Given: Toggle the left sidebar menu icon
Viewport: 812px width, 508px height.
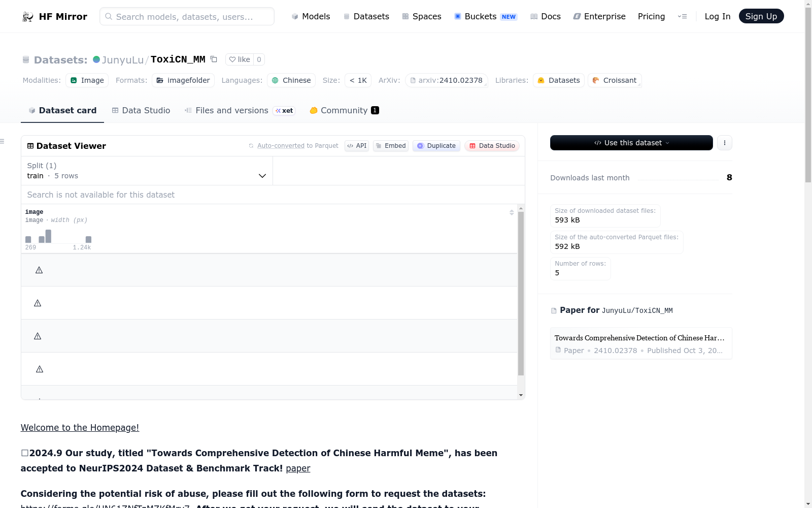Looking at the screenshot, I should click(2, 141).
